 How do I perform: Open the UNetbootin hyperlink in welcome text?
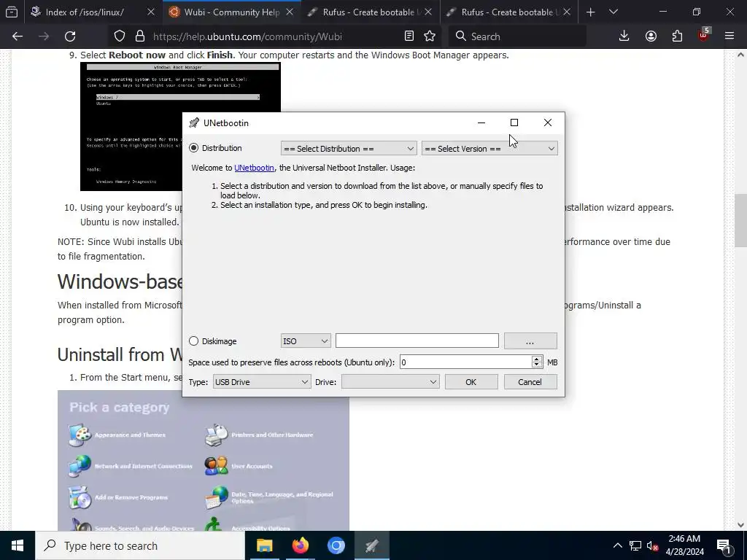[254, 168]
